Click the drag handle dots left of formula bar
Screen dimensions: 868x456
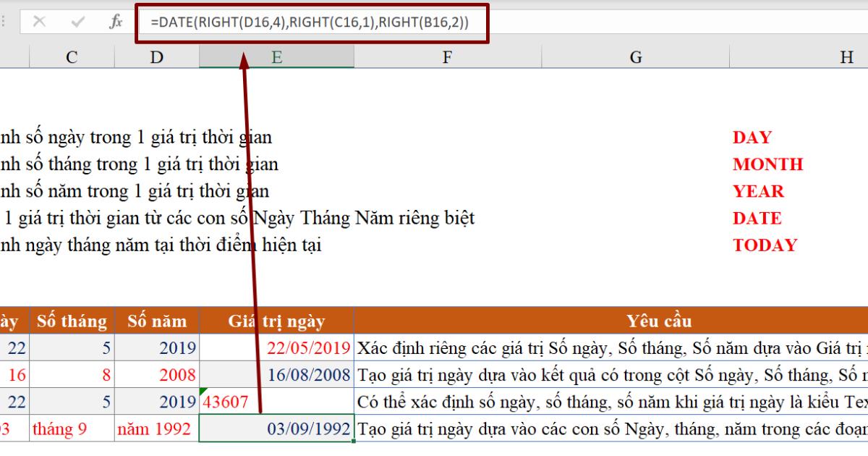click(x=3, y=20)
